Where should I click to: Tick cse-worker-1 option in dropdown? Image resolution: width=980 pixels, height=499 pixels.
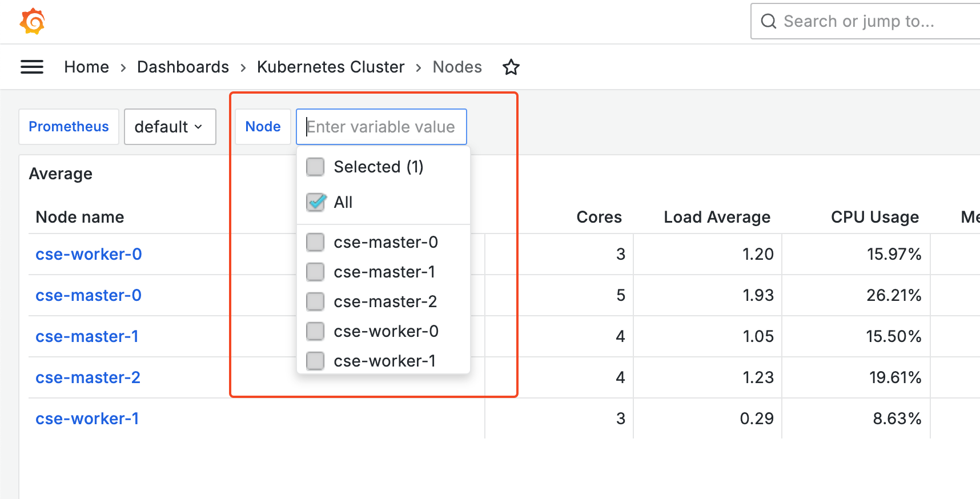click(x=315, y=361)
